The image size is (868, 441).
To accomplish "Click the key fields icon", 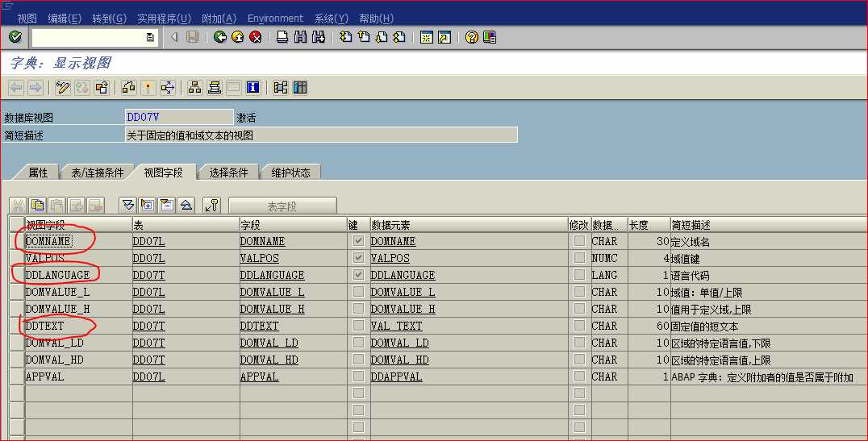I will pyautogui.click(x=211, y=206).
